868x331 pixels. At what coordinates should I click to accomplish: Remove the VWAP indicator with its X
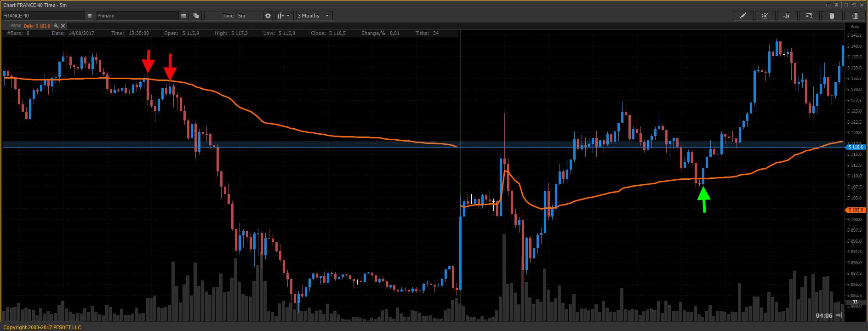pyautogui.click(x=63, y=26)
